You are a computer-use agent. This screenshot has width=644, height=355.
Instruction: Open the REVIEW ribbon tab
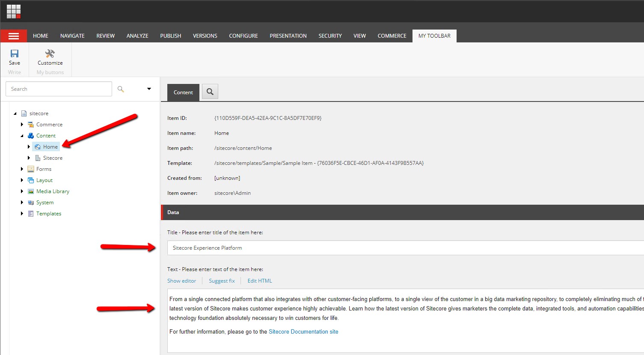point(106,36)
